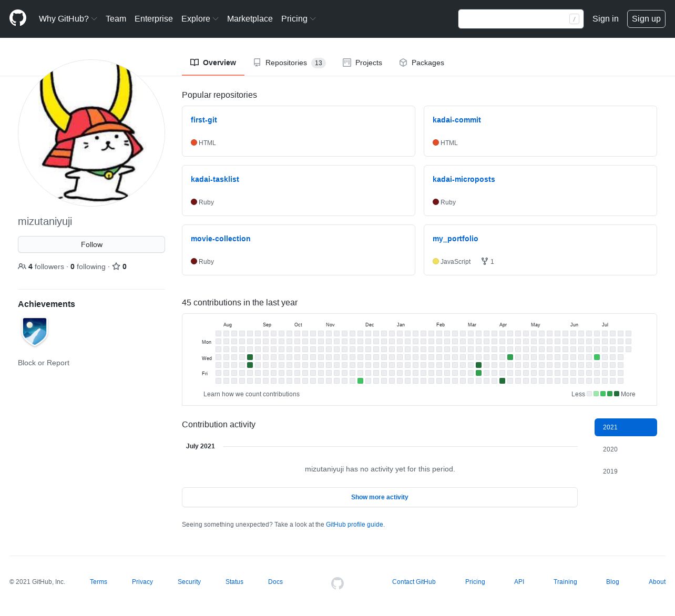The width and height of the screenshot is (675, 616).
Task: Open the first-git repository
Action: click(x=204, y=120)
